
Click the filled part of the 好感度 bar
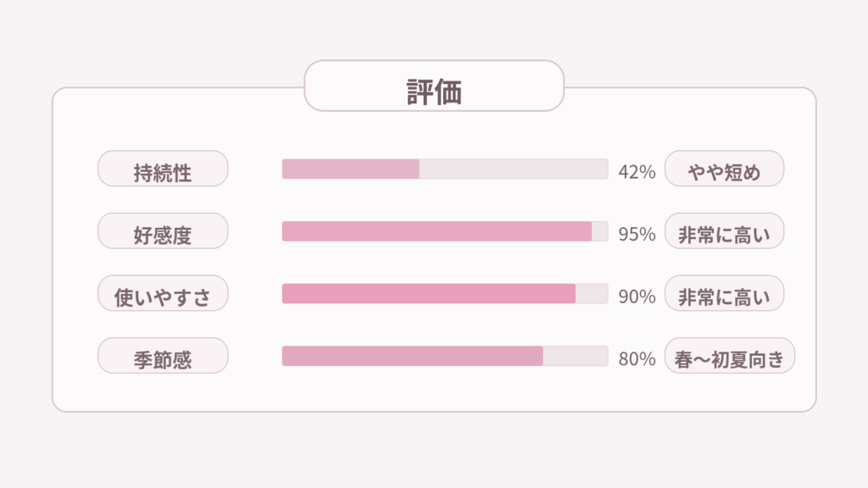tap(437, 231)
